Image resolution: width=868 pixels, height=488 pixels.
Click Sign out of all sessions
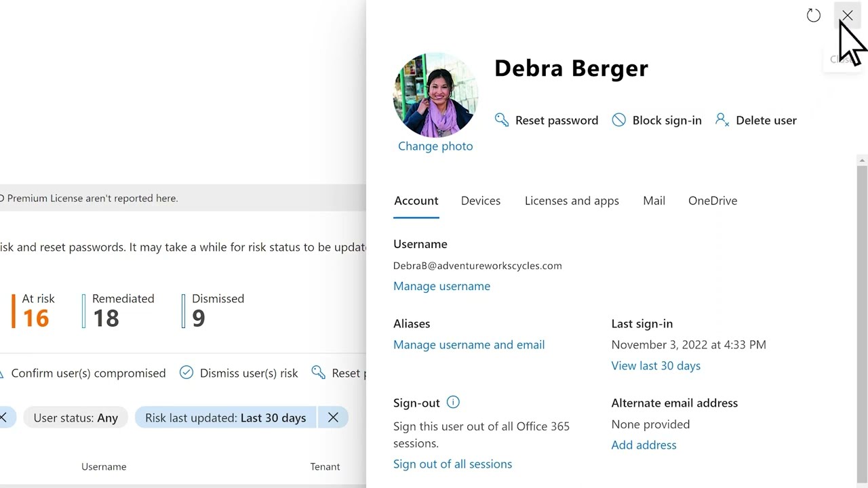click(x=452, y=464)
